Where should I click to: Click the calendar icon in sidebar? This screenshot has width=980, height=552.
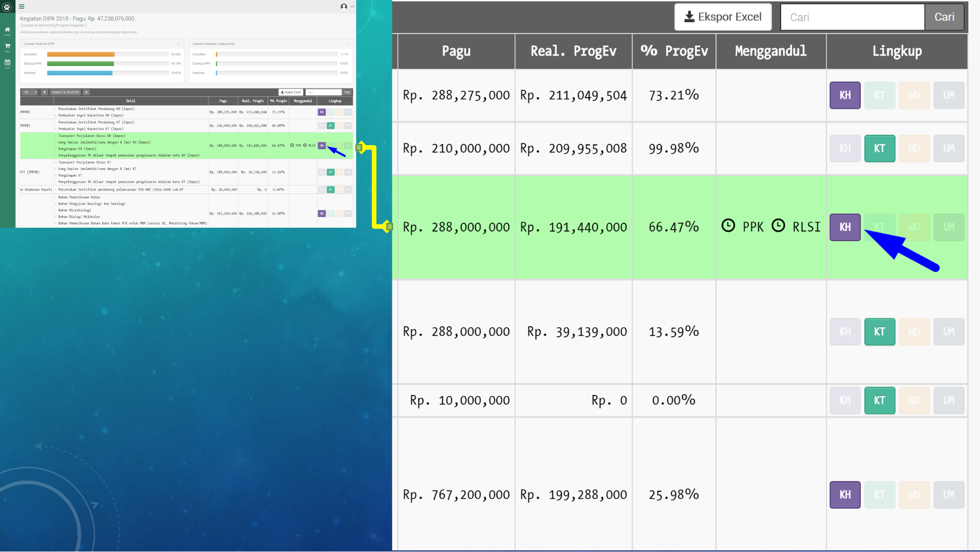(7, 63)
